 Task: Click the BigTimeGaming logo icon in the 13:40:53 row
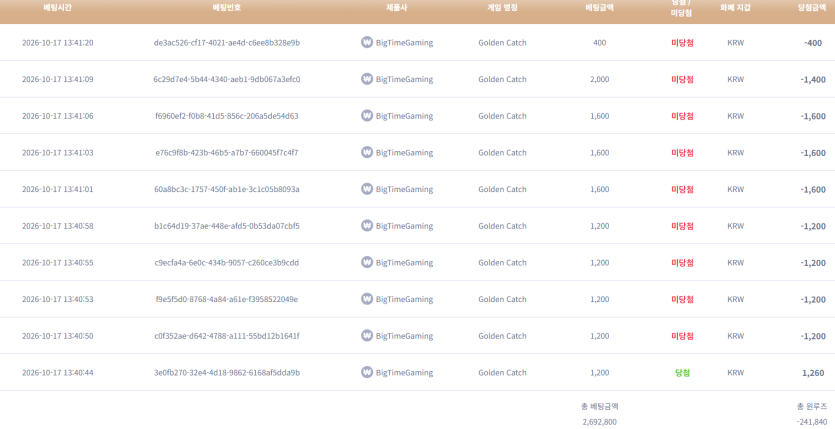(367, 299)
